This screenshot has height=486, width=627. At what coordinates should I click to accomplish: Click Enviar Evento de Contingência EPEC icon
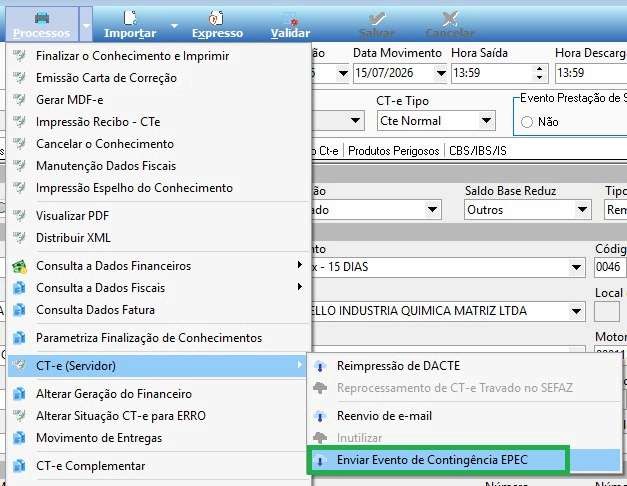tap(320, 461)
